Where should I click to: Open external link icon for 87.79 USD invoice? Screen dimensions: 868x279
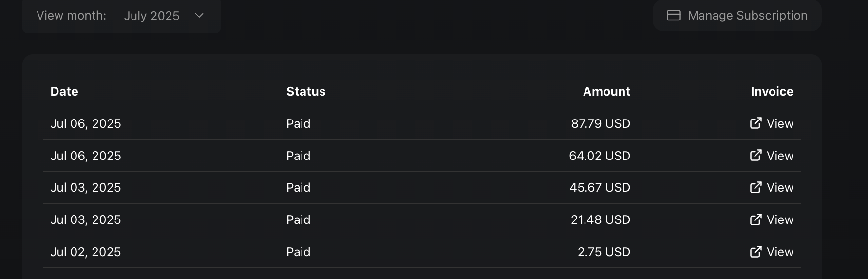tap(755, 123)
